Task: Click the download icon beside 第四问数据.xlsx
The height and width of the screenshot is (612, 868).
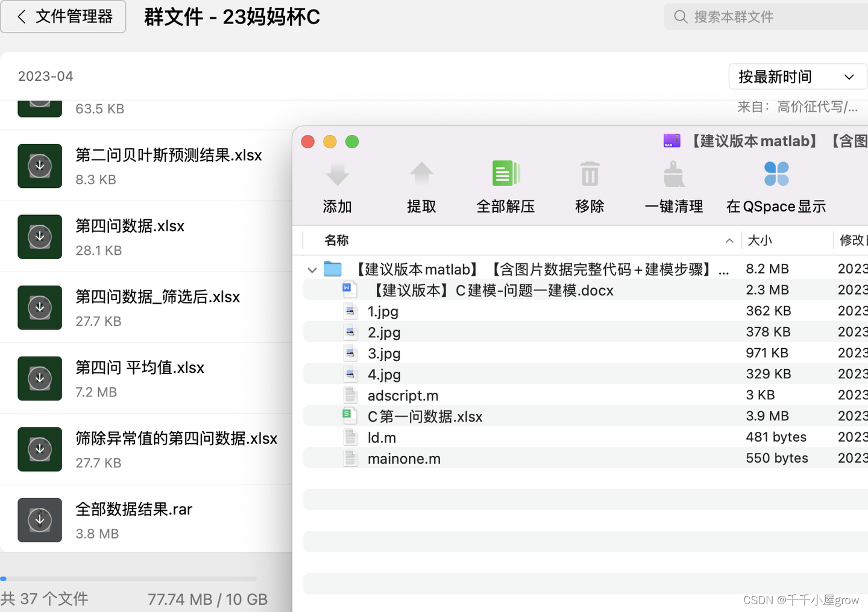Action: click(x=40, y=236)
